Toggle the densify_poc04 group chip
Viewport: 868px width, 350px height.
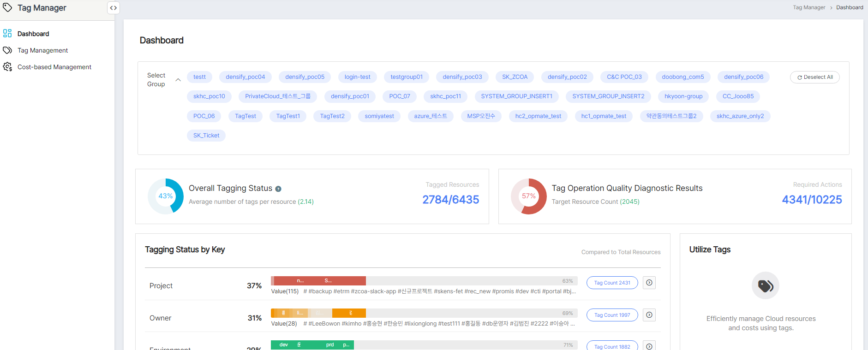(x=245, y=77)
